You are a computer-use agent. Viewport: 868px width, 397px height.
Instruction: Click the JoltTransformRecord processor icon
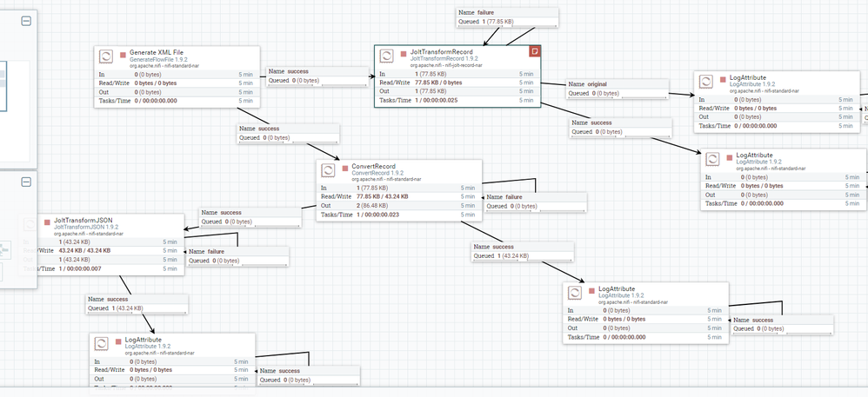[x=386, y=56]
